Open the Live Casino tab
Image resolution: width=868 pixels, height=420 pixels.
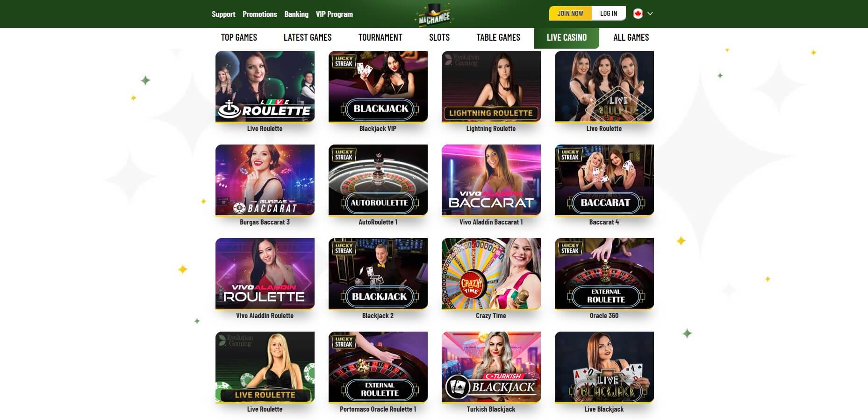(x=567, y=37)
